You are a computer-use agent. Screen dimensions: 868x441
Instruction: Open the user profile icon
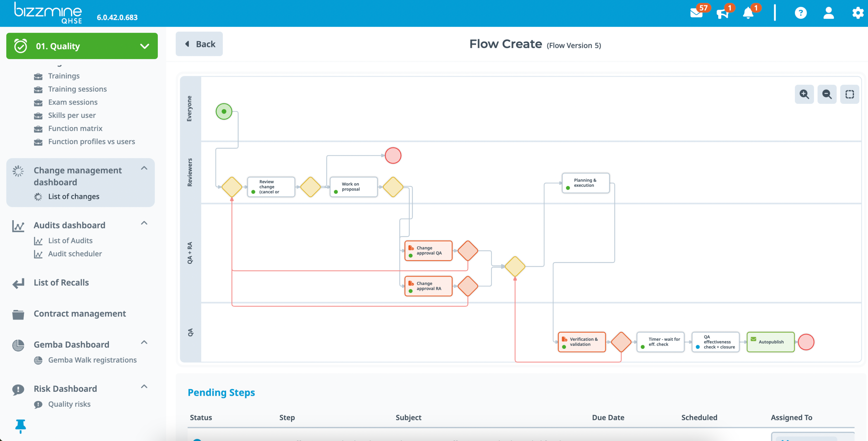829,13
